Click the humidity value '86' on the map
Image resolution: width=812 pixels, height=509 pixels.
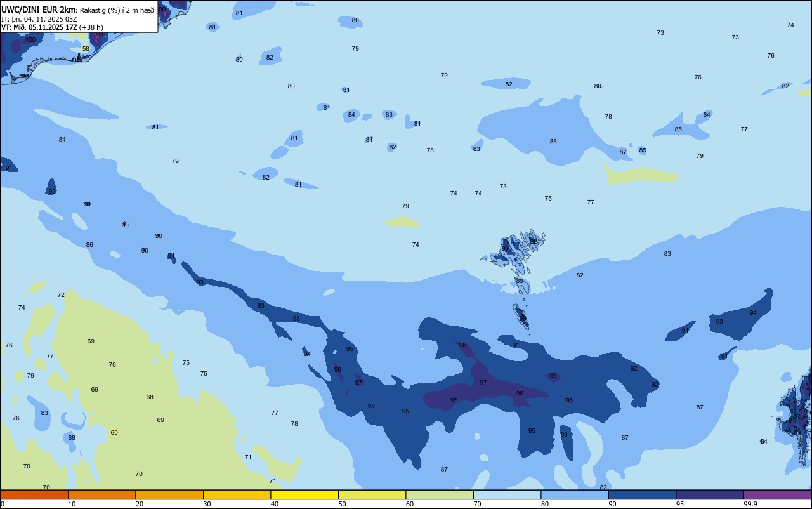89,245
